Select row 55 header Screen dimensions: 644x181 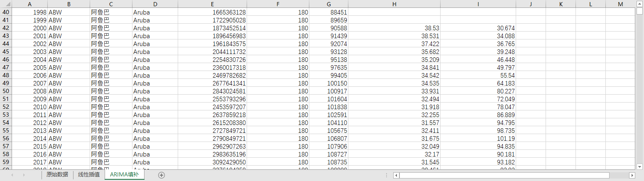tap(6, 130)
